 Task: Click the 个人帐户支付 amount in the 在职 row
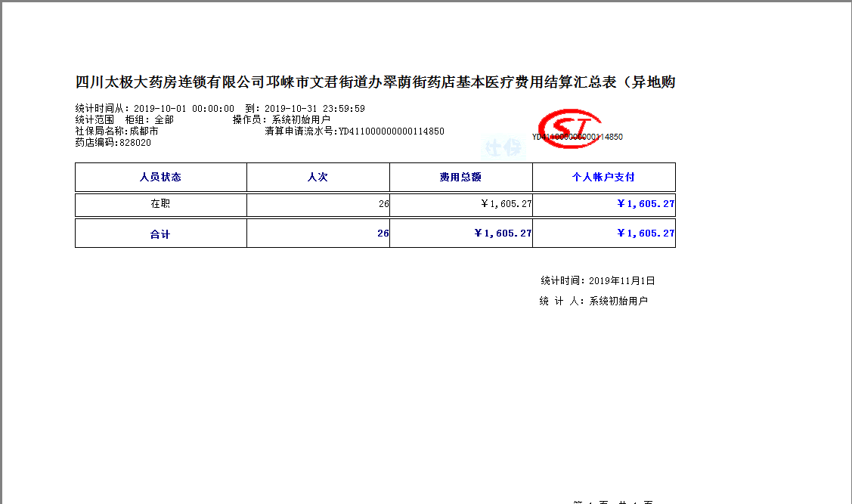coord(646,204)
